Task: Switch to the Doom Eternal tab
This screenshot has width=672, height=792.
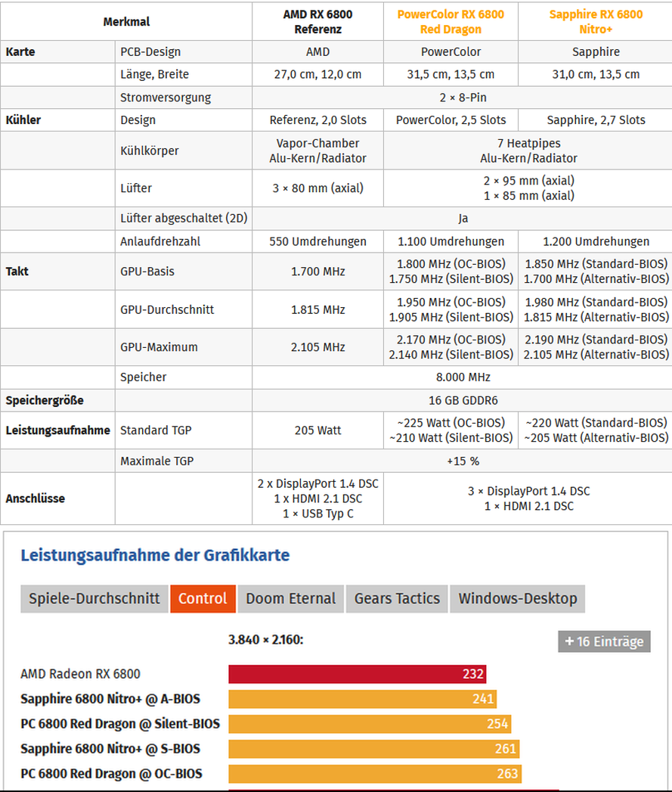Action: coord(291,598)
